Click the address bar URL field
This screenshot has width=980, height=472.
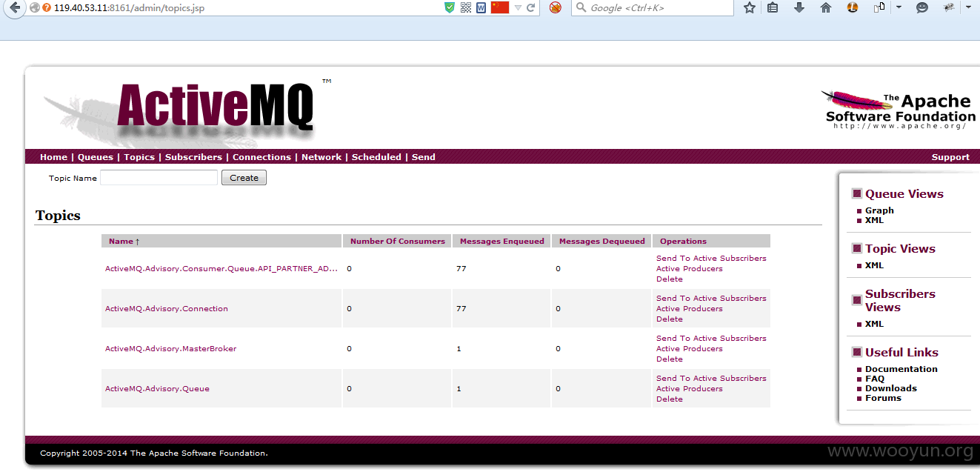244,7
